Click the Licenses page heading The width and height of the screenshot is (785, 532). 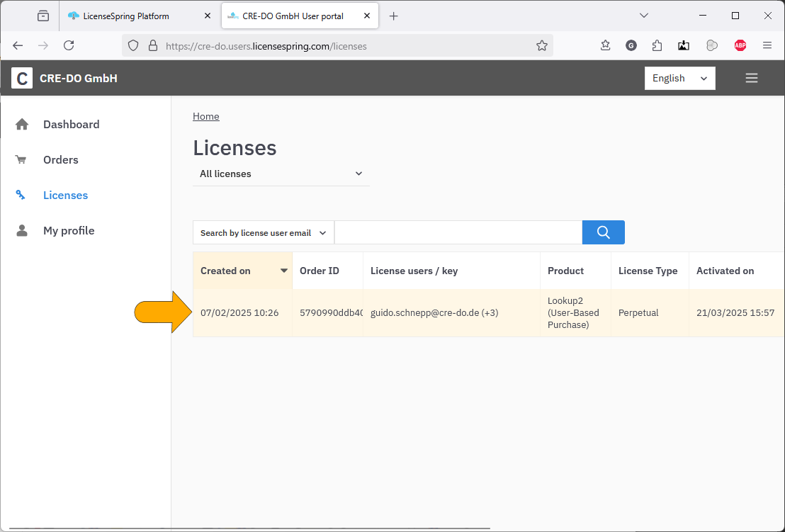pos(235,147)
